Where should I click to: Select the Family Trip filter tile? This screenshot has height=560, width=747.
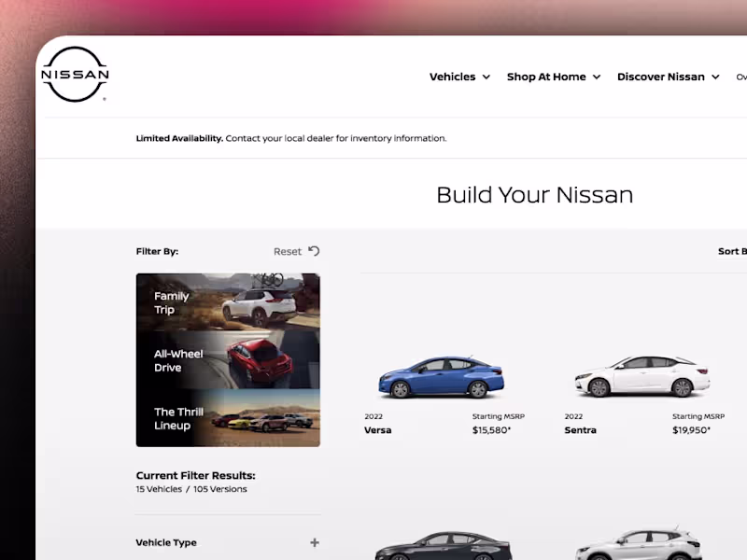pyautogui.click(x=228, y=301)
